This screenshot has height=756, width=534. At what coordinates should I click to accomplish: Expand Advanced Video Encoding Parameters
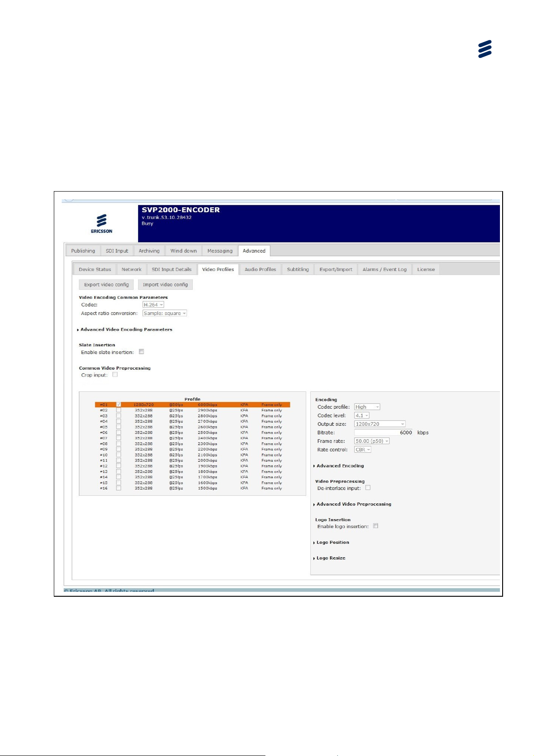[x=125, y=329]
